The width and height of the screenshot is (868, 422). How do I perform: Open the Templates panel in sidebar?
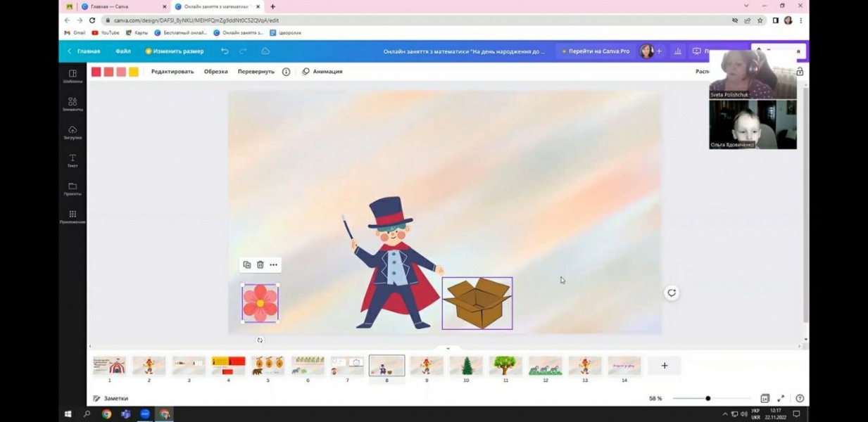tap(73, 76)
